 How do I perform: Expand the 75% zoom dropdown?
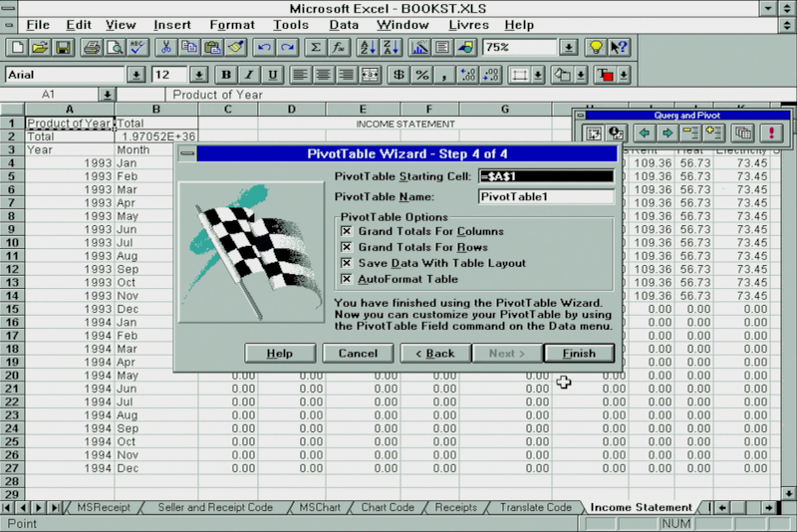(568, 47)
